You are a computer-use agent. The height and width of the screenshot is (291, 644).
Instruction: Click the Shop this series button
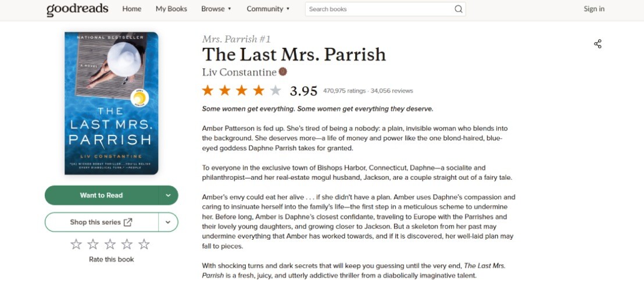tap(101, 222)
